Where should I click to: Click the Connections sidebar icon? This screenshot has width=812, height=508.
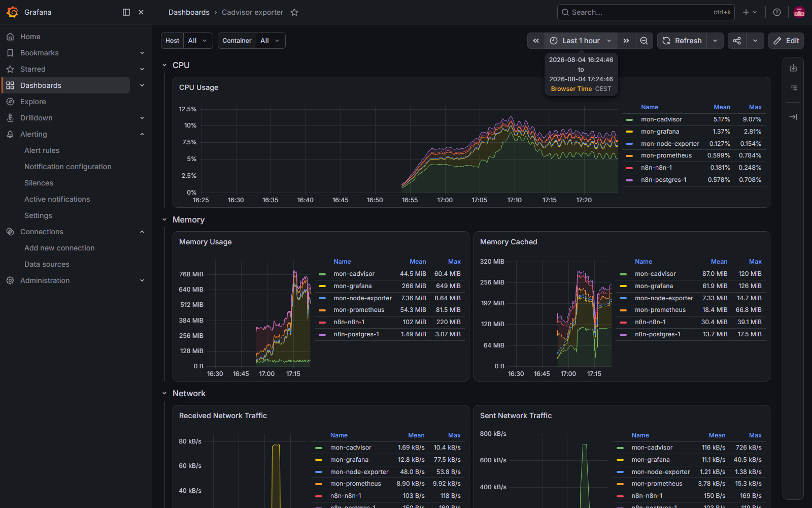click(10, 232)
